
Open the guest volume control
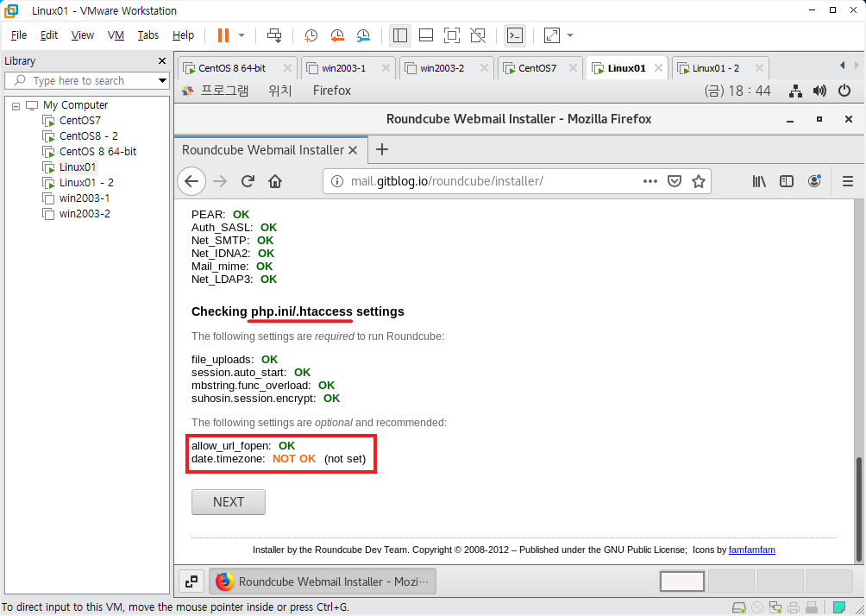pyautogui.click(x=819, y=91)
